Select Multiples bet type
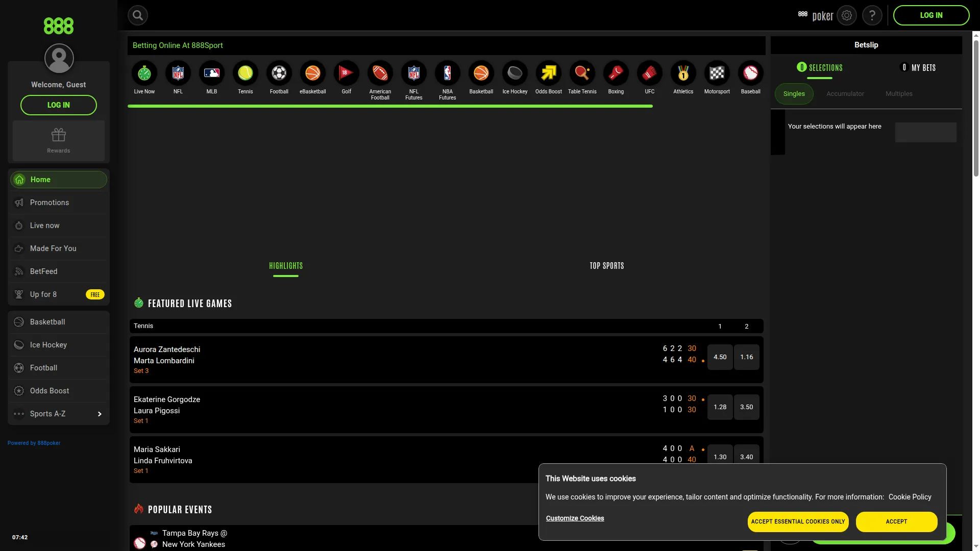Screen dimensions: 980x551 point(899,94)
